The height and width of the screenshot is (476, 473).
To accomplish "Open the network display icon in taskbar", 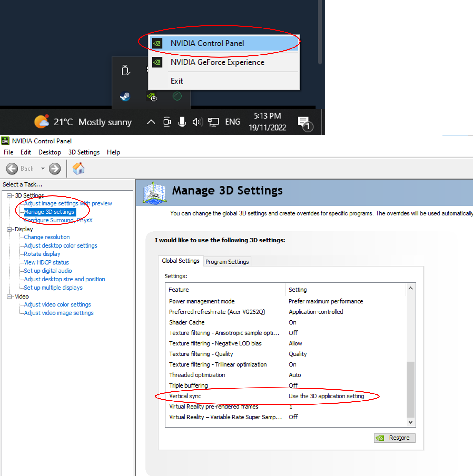I will pos(213,122).
